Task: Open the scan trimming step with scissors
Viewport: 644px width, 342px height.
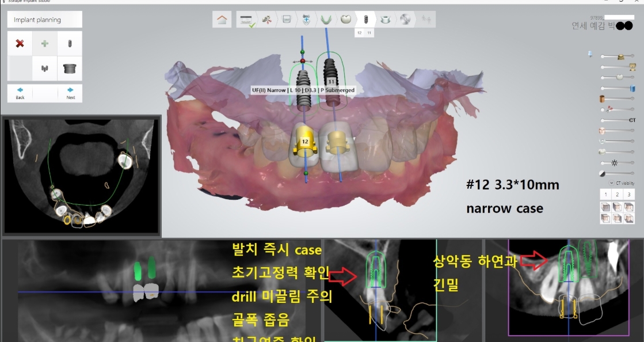Action: click(x=266, y=20)
